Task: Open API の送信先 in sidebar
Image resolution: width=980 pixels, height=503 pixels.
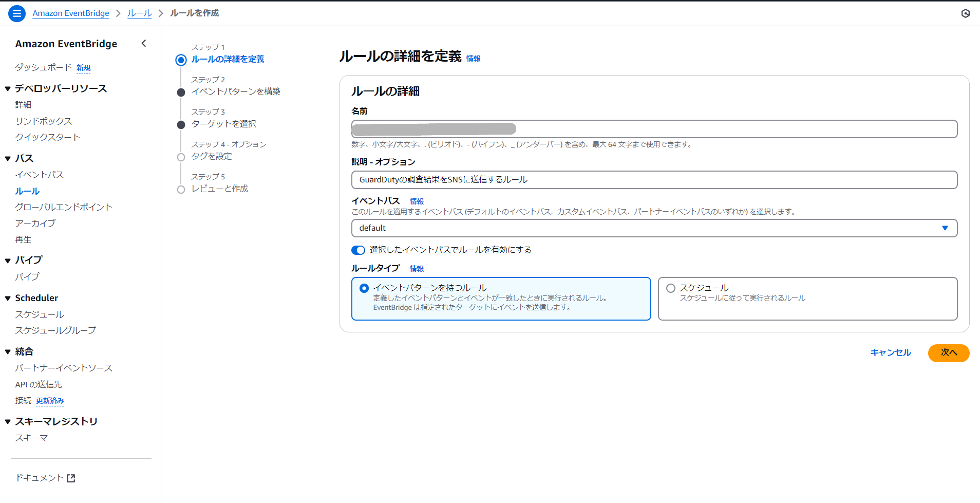Action: (x=39, y=384)
